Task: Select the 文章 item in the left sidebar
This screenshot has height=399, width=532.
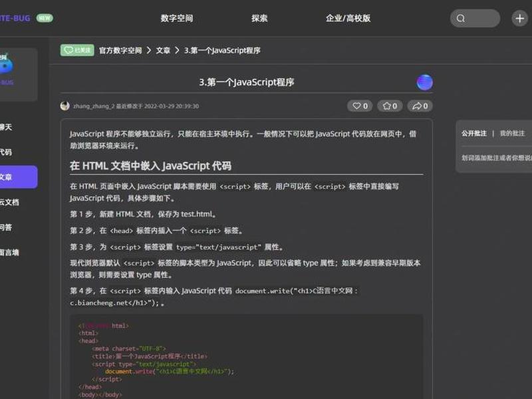Action: (x=18, y=177)
